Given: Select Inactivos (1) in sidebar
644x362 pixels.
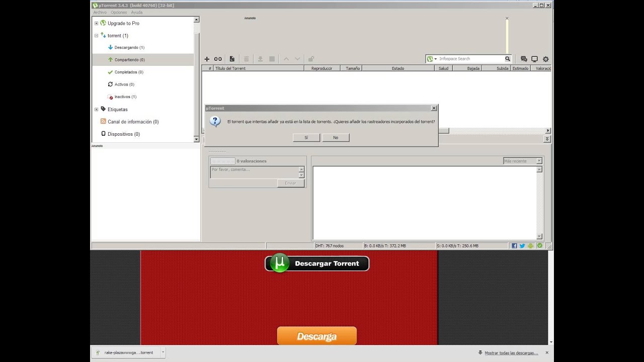Looking at the screenshot, I should (x=125, y=97).
